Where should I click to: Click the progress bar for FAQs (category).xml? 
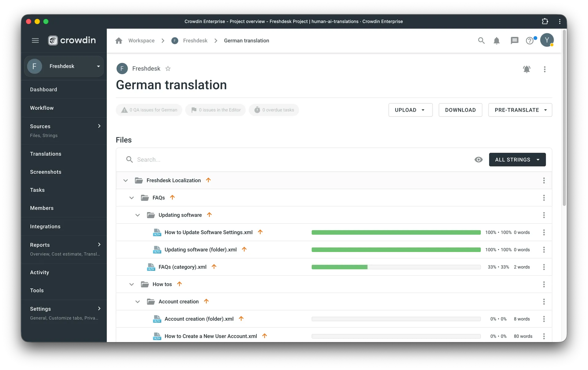pos(395,267)
